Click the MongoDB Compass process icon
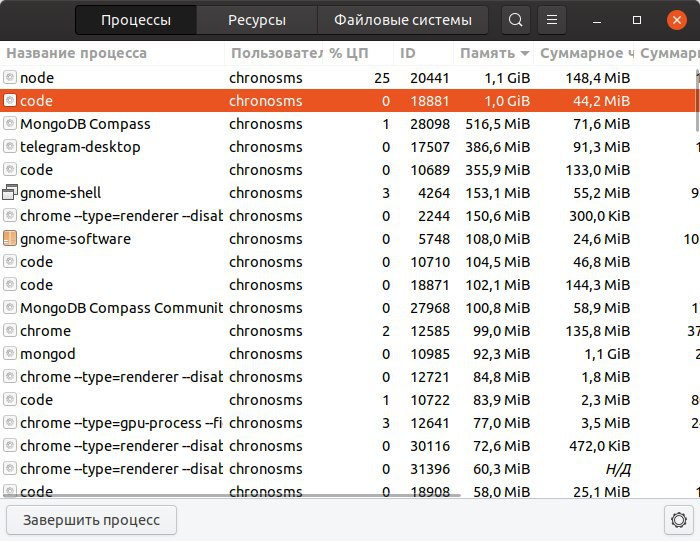The image size is (700, 541). pyautogui.click(x=10, y=123)
